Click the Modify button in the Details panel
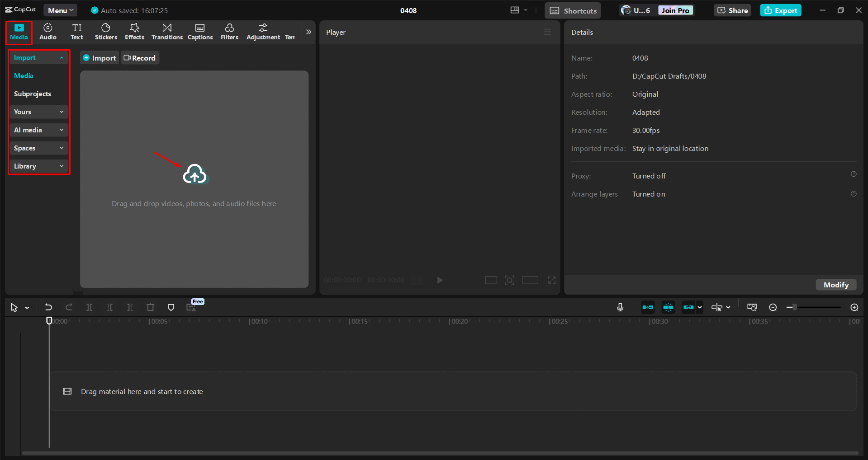The width and height of the screenshot is (868, 460). click(x=835, y=285)
